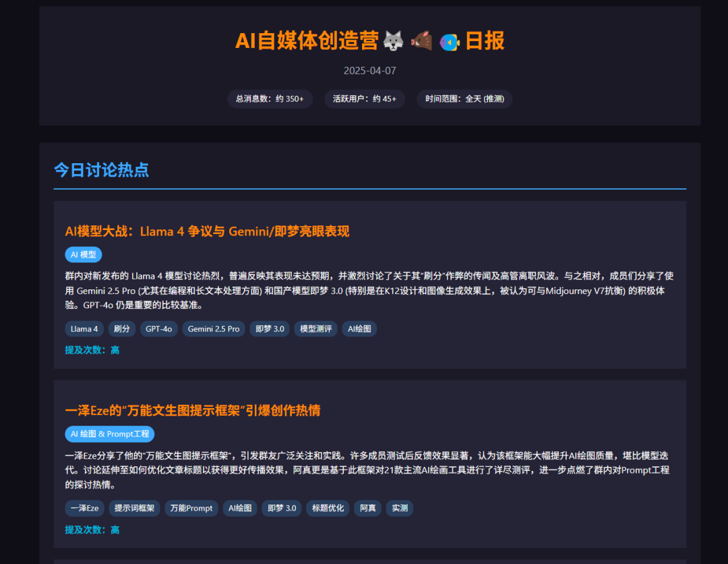Viewport: 728px width, 564px height.
Task: Select the "GPT-4o" tag
Action: [158, 329]
